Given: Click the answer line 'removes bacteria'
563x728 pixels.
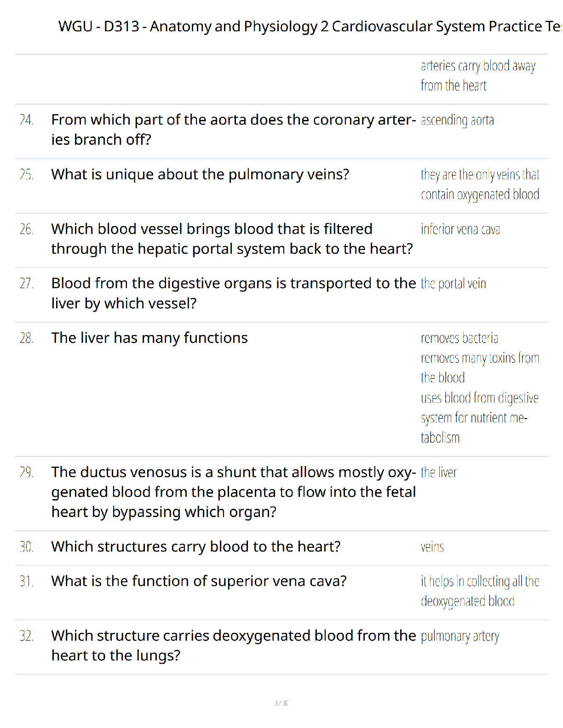Looking at the screenshot, I should point(459,338).
